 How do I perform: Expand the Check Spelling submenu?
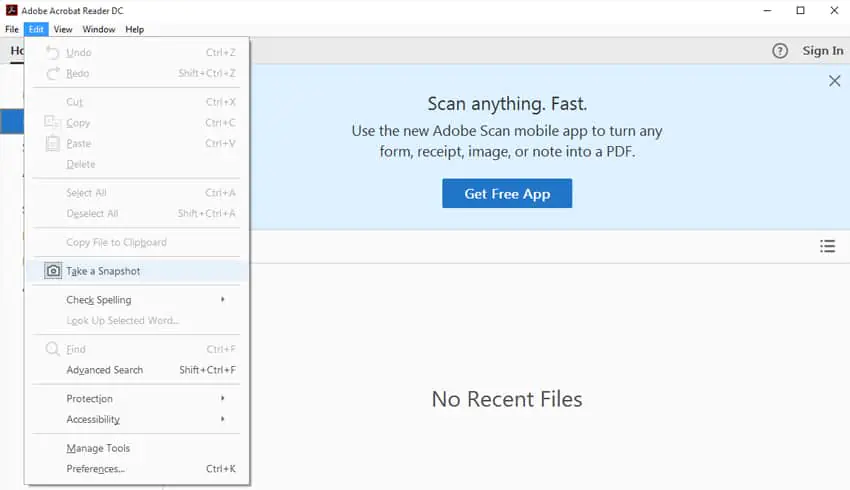click(x=137, y=300)
